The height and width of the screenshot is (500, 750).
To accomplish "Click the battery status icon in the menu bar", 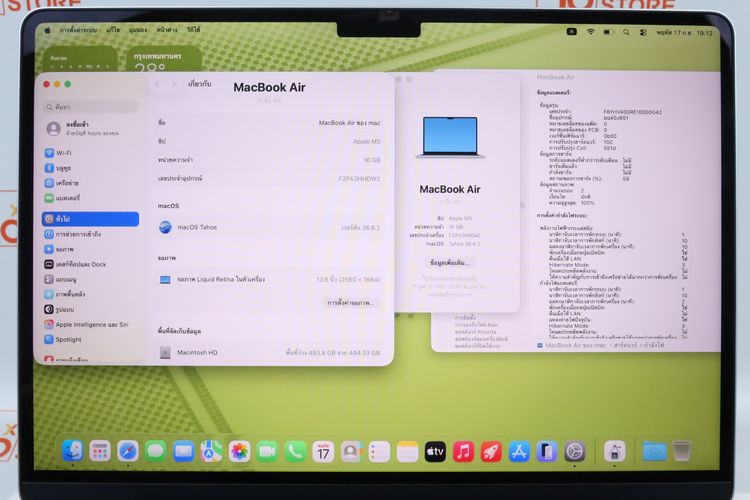I will [x=608, y=32].
